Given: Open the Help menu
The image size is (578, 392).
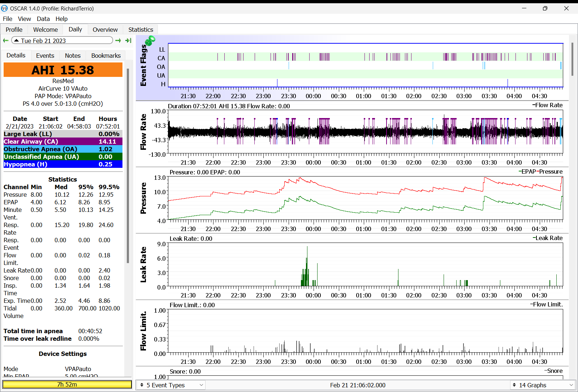Looking at the screenshot, I should pos(61,19).
